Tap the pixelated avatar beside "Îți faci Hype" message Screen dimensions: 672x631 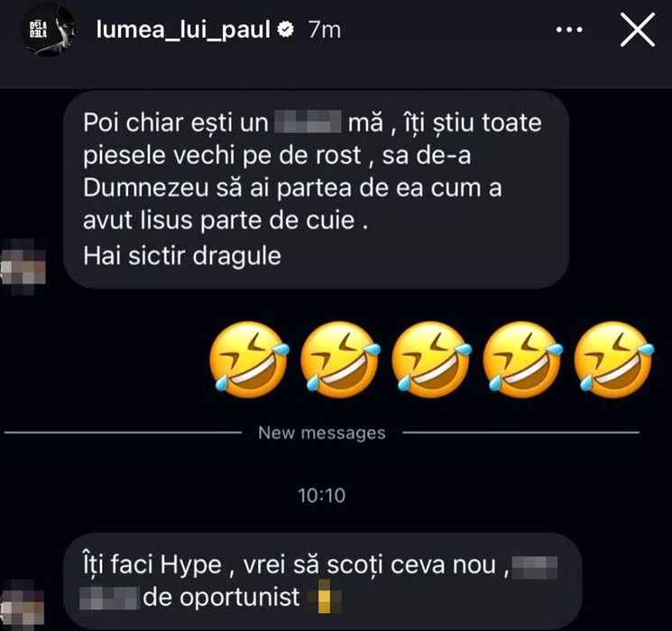(23, 605)
